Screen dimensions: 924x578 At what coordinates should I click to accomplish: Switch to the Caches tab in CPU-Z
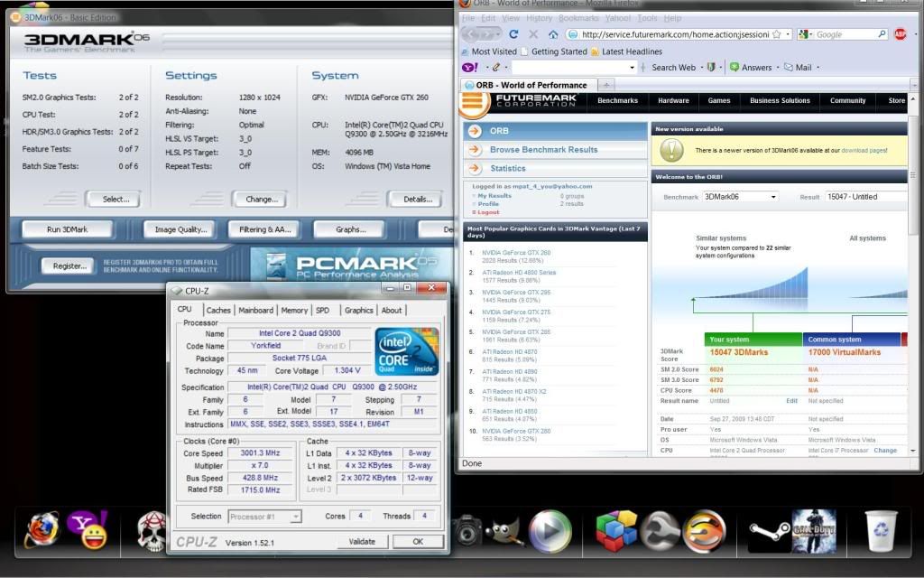tap(218, 310)
